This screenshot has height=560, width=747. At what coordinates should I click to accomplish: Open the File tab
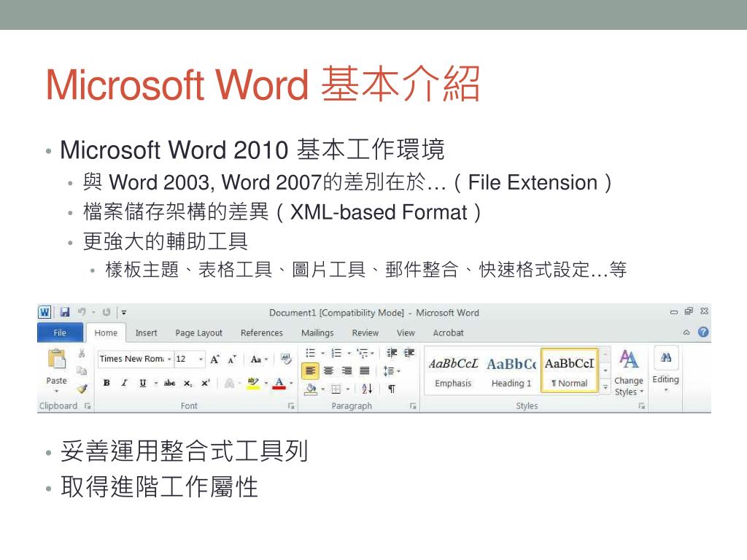(x=60, y=332)
